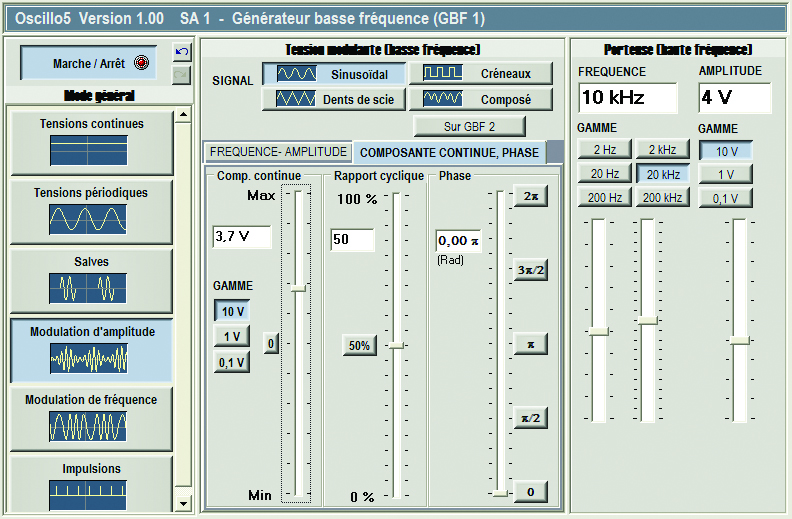Click the phase value field 0,00 π

coord(458,241)
